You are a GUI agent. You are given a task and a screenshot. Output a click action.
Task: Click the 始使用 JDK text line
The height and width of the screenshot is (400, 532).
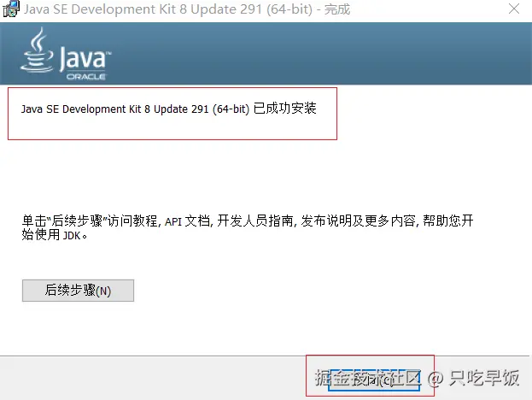[x=54, y=235]
